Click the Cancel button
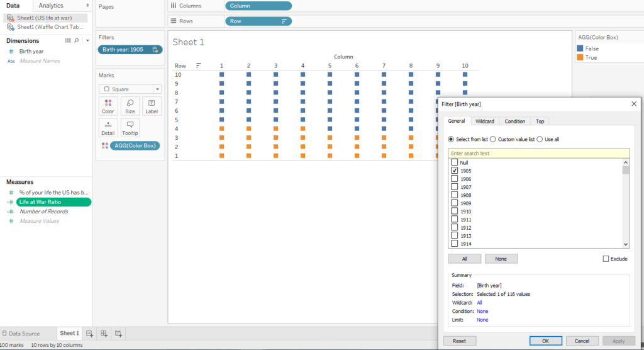Viewport: 644px width, 350px height. [582, 341]
